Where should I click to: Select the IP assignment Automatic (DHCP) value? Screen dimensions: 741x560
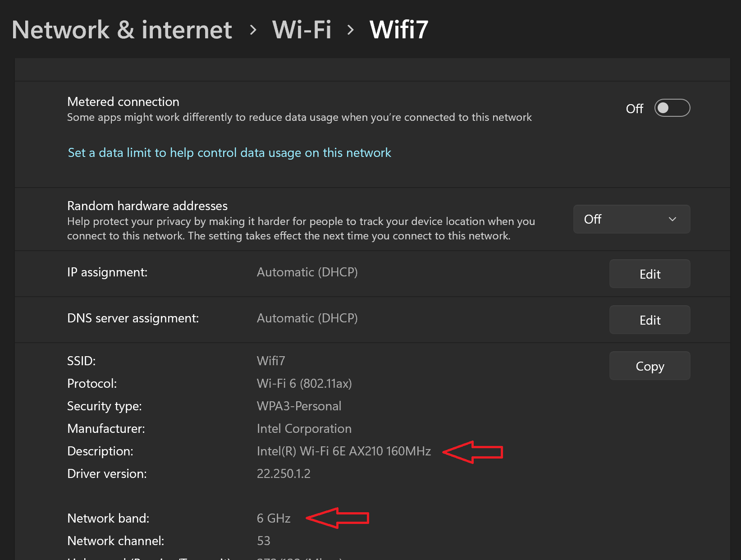(307, 272)
